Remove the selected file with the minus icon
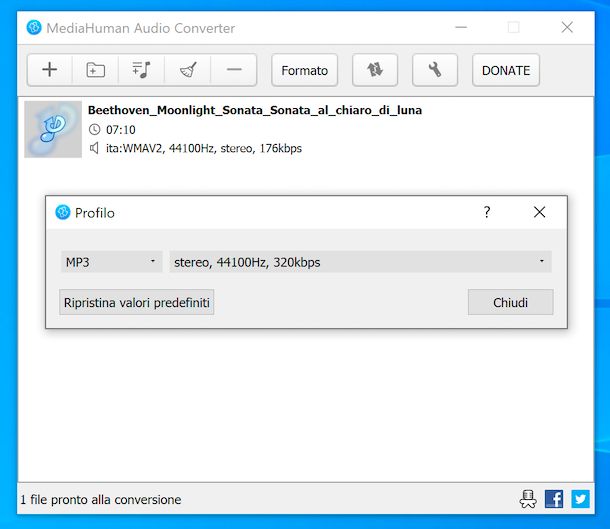The width and height of the screenshot is (610, 529). click(x=234, y=70)
